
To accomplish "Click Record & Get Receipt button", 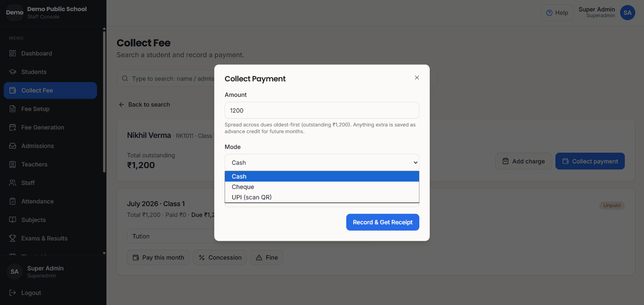I will (x=383, y=222).
